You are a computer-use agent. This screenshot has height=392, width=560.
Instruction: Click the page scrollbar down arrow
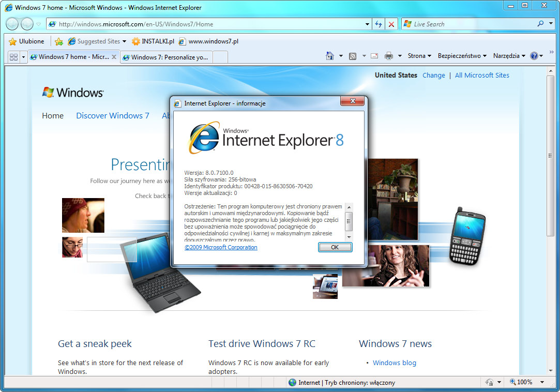click(550, 371)
